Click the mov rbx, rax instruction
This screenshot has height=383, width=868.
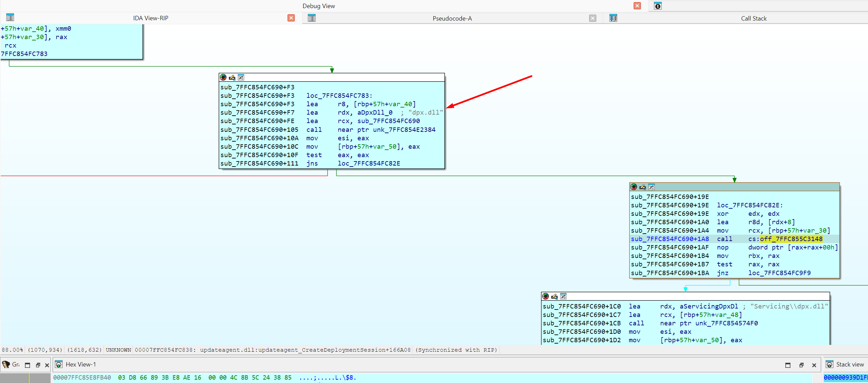tap(748, 256)
